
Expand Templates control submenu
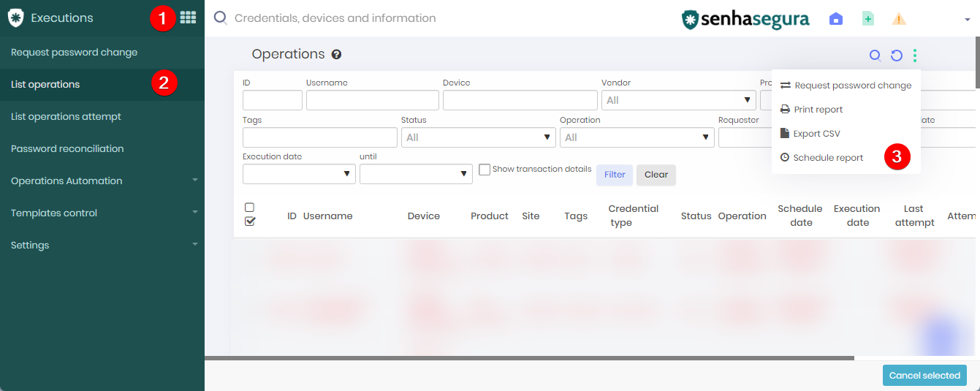pyautogui.click(x=102, y=213)
